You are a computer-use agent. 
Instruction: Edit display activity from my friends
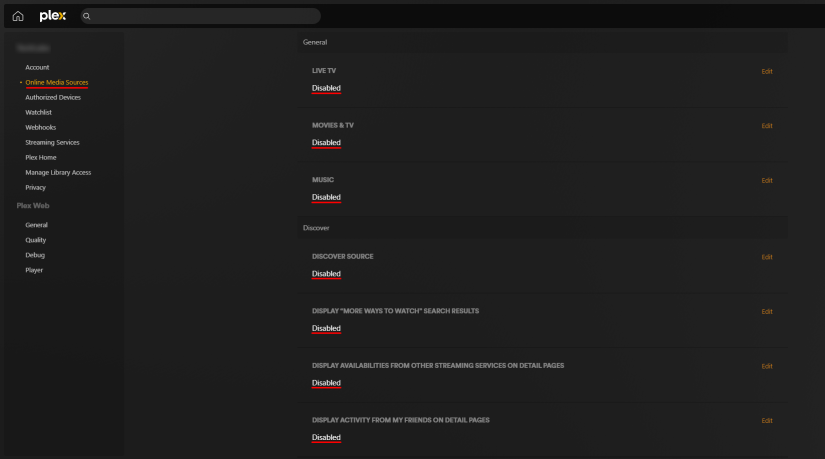[x=767, y=421]
